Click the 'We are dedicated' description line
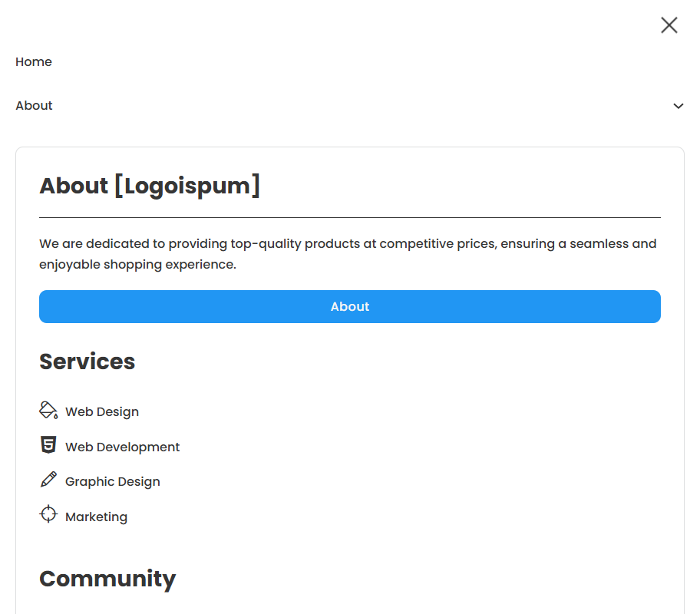 pyautogui.click(x=348, y=244)
